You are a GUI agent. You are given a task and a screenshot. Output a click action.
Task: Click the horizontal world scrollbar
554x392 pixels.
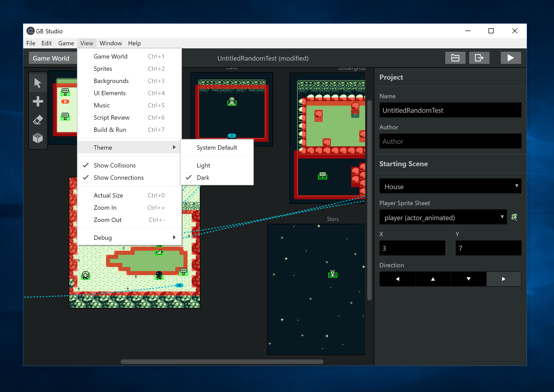coord(222,362)
